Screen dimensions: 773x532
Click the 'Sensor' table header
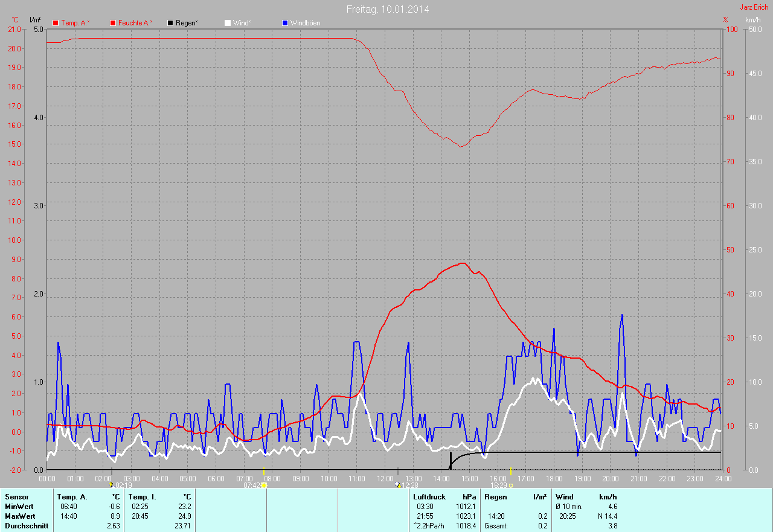[x=16, y=497]
